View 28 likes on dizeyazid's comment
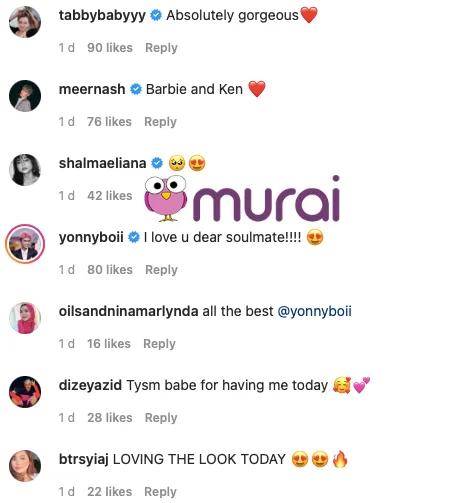Screen dimensions: 463x503 pos(110,418)
